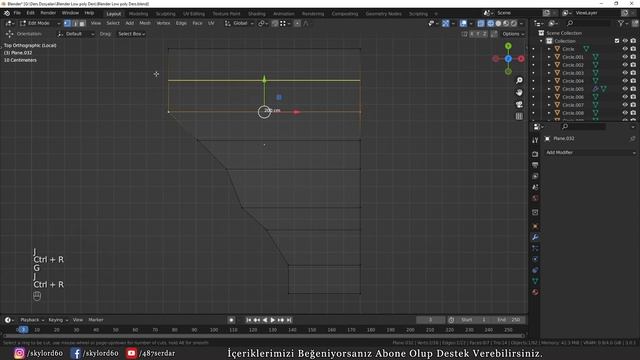Open Marker menu in timeline
The width and height of the screenshot is (640, 360).
pyautogui.click(x=96, y=320)
